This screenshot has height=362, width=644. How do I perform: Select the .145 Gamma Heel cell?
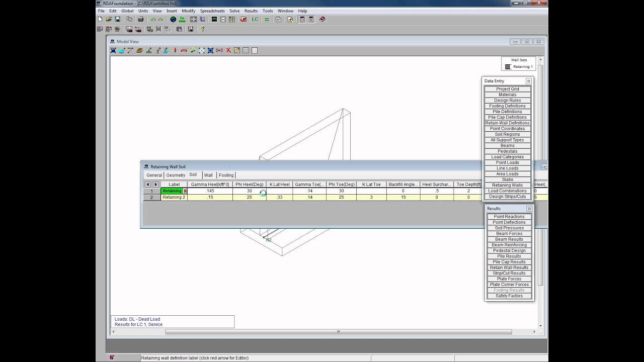tap(210, 191)
